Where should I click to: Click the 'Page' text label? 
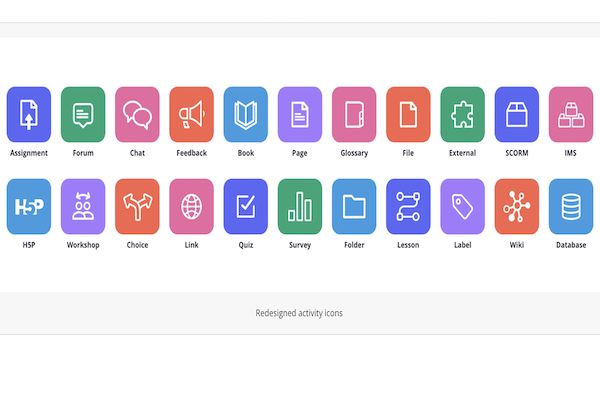(x=300, y=153)
